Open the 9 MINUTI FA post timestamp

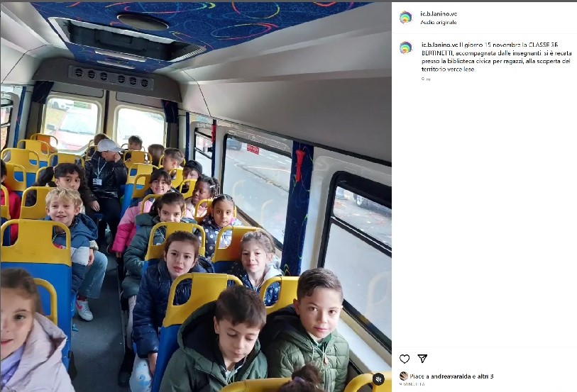(412, 384)
